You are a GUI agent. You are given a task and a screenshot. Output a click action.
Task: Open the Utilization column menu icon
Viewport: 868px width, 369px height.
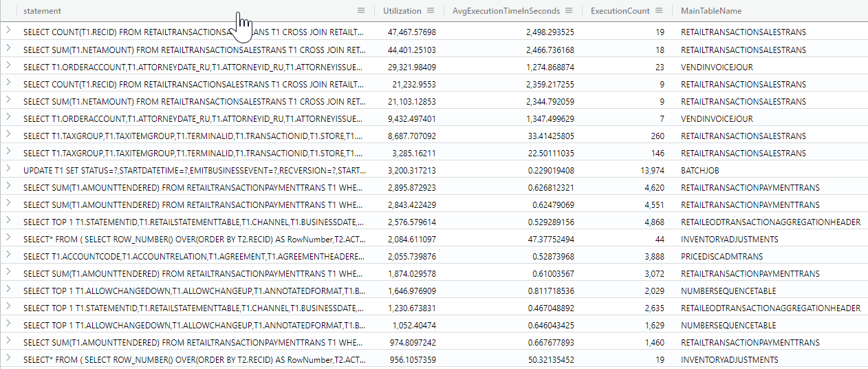[x=431, y=10]
